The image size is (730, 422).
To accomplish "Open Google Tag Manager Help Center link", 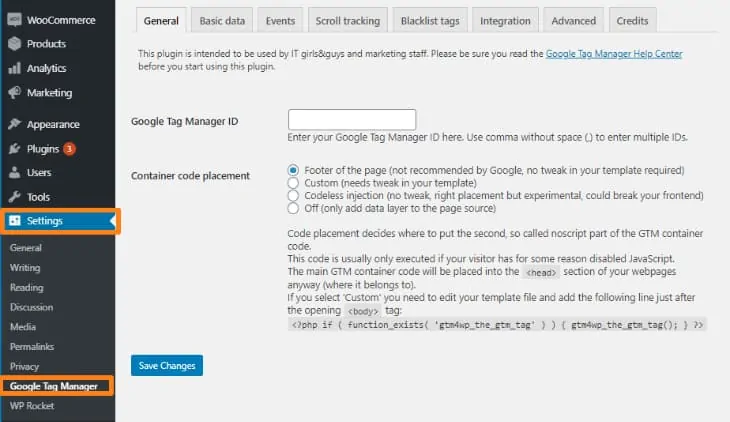I will click(614, 54).
